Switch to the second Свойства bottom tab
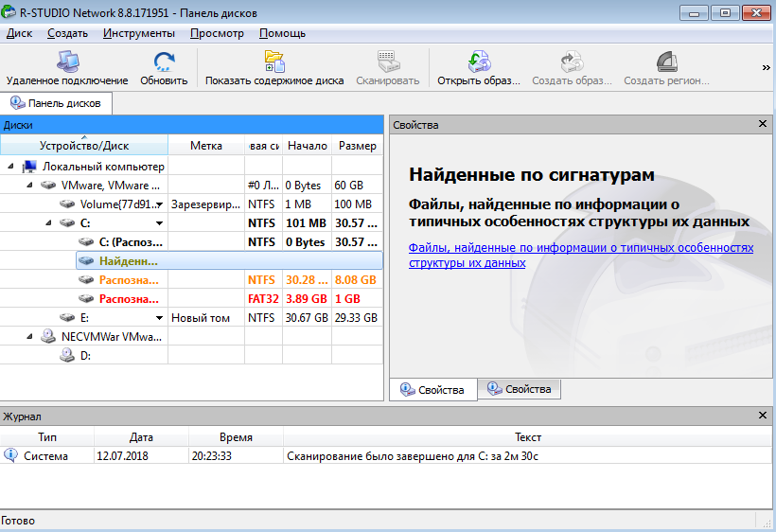Viewport: 776px width, 532px height. [520, 389]
